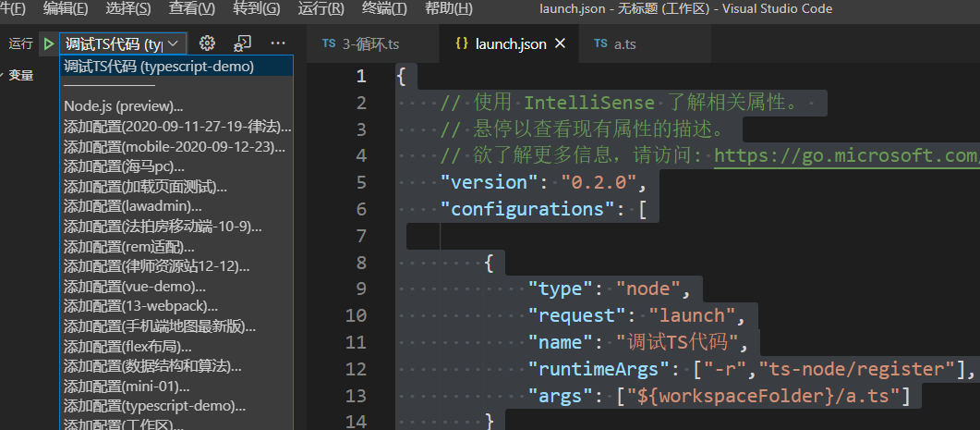Open the debug console icon

click(x=243, y=43)
